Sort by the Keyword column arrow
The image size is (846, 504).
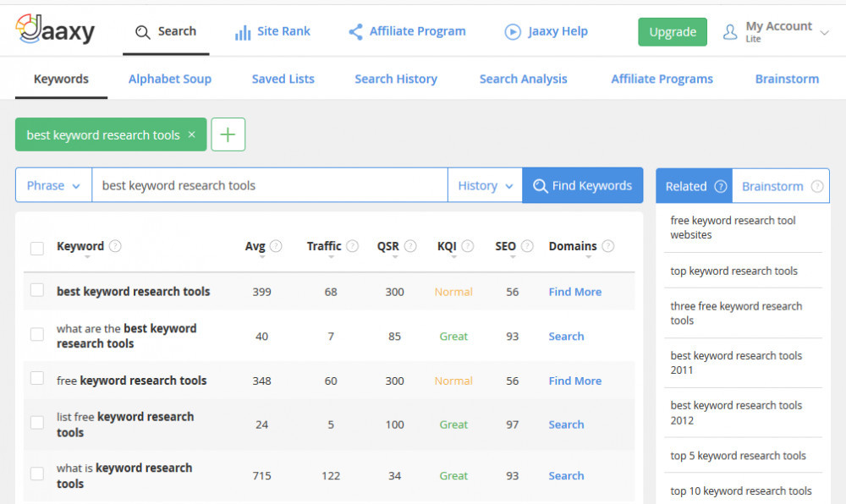[x=87, y=257]
